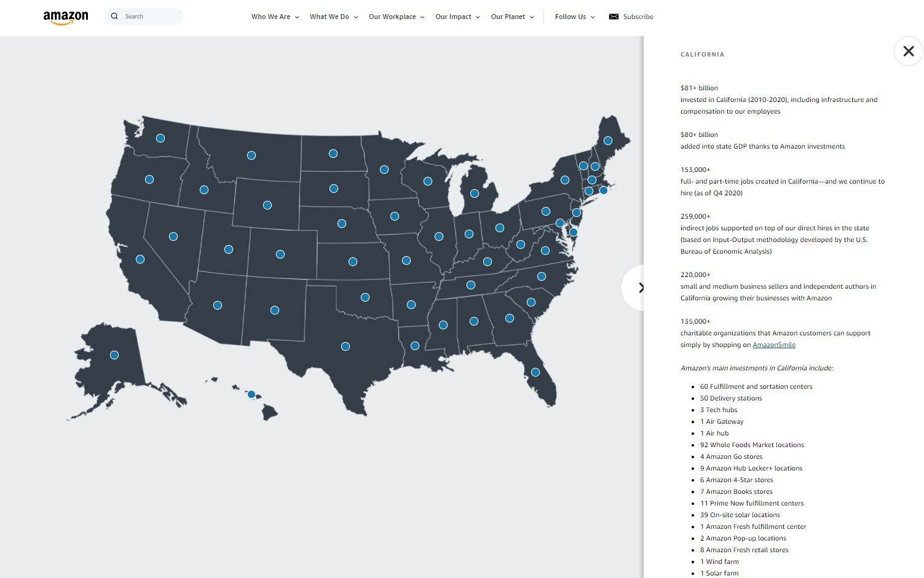
Task: Select the Iowa map dot
Action: [x=395, y=216]
